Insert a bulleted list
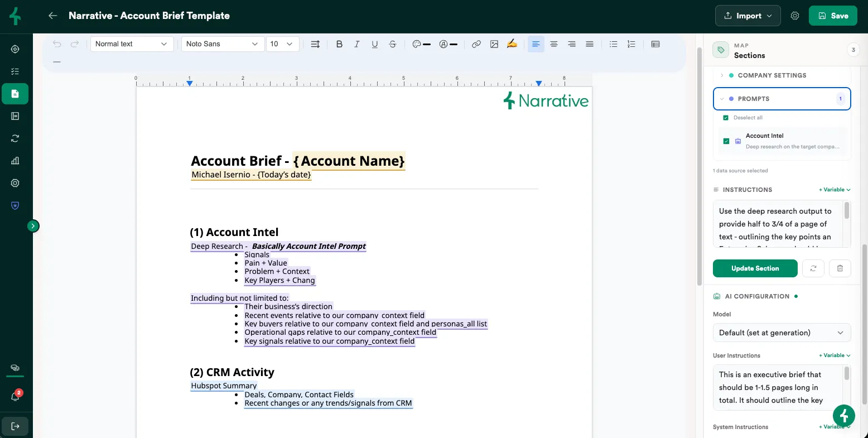Viewport: 868px width, 438px height. click(x=614, y=44)
